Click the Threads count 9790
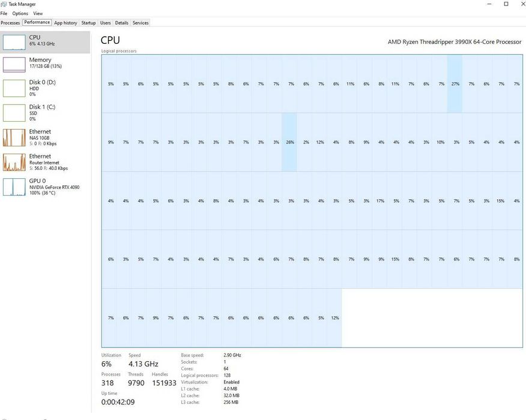The image size is (526, 420). point(136,383)
